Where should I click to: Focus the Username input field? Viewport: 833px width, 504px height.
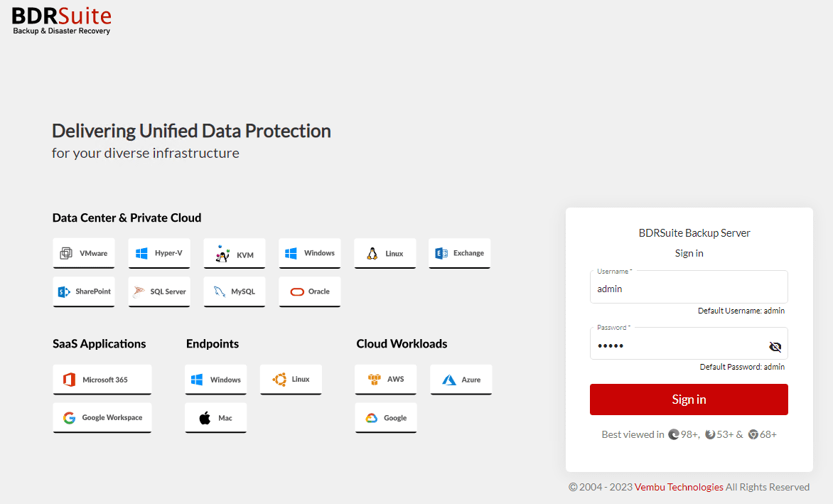point(688,289)
